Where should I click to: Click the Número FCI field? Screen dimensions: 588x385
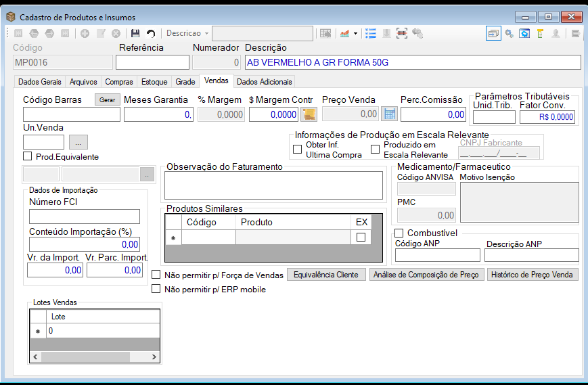[x=85, y=217]
